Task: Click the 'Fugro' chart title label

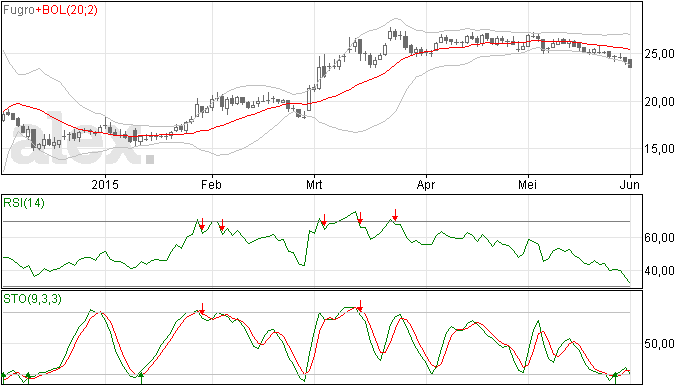Action: tap(18, 10)
